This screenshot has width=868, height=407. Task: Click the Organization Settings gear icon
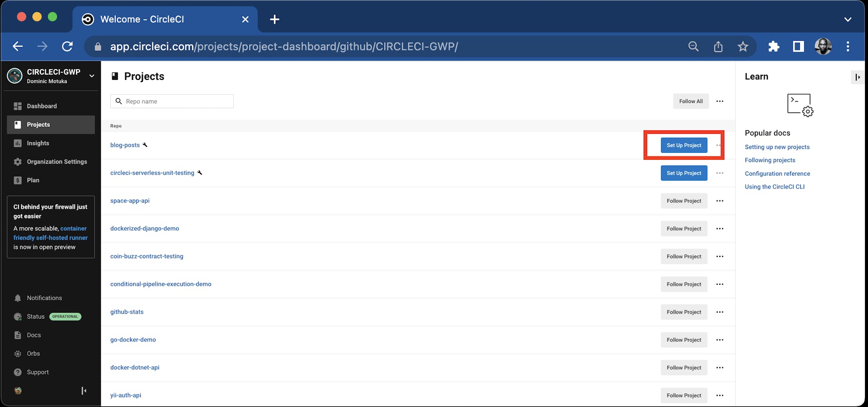point(18,162)
